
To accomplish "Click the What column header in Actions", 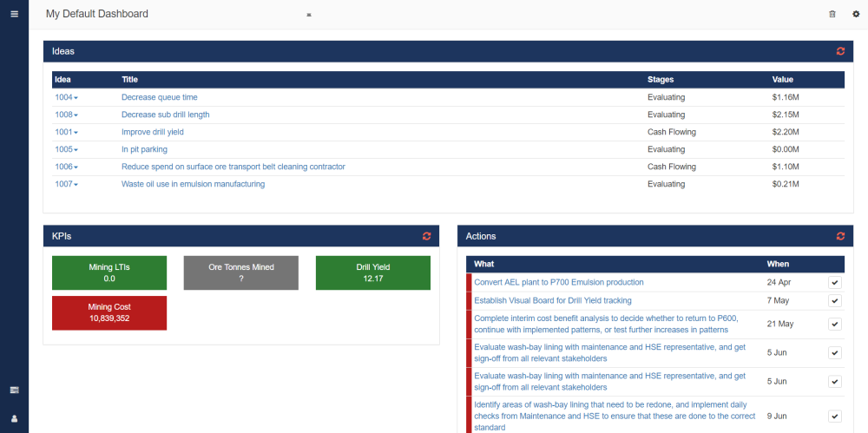I will (484, 264).
